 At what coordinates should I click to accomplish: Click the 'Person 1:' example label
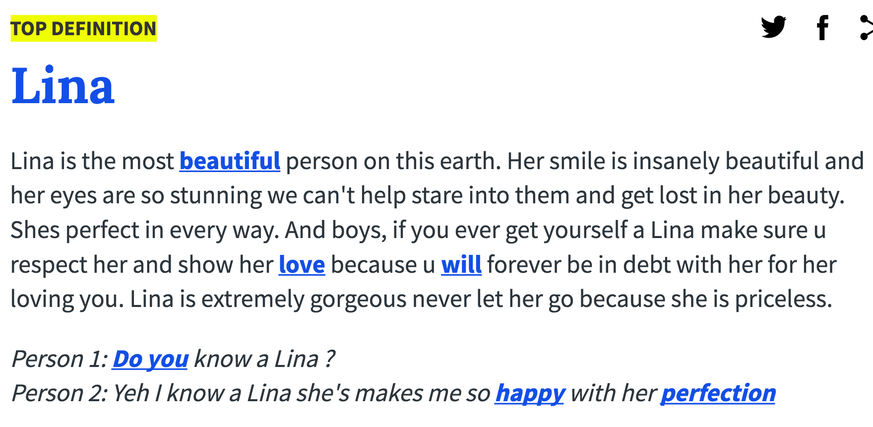point(58,358)
